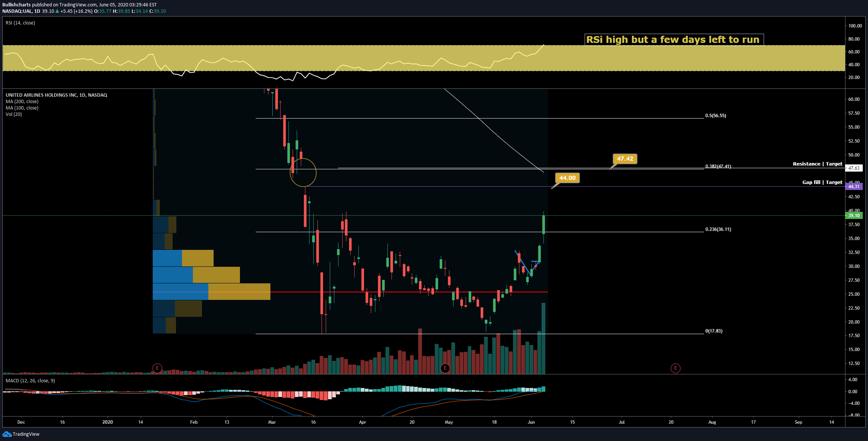Click the Gap fill | Target label
The image size is (868, 441).
coord(822,182)
